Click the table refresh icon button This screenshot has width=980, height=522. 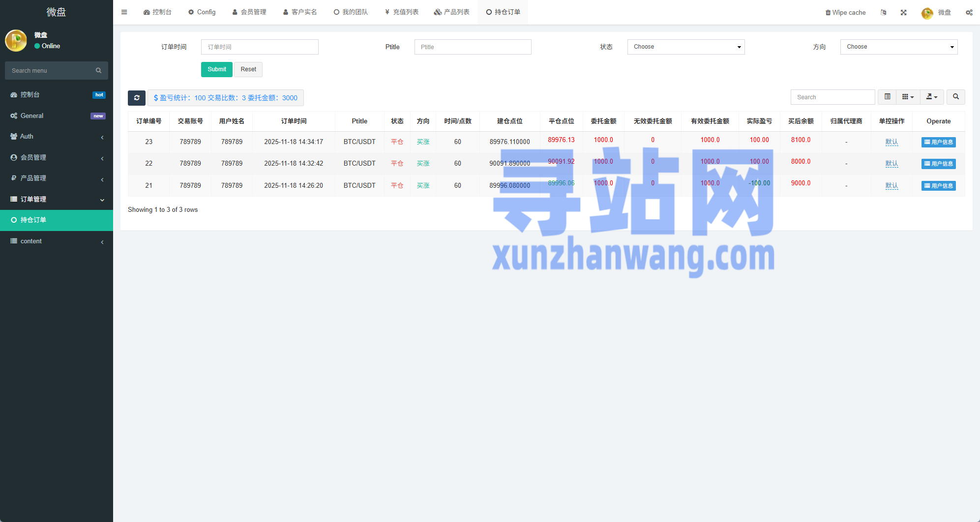coord(136,98)
